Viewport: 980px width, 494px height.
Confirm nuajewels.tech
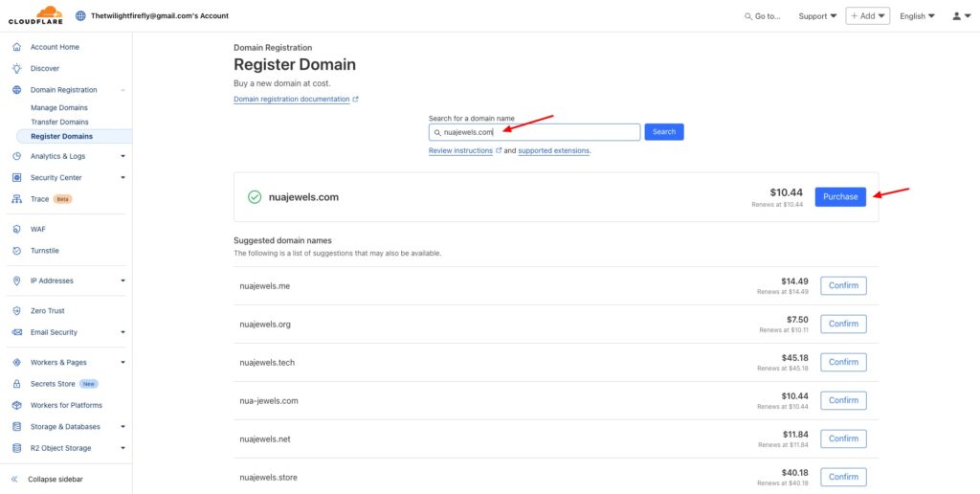click(x=843, y=362)
